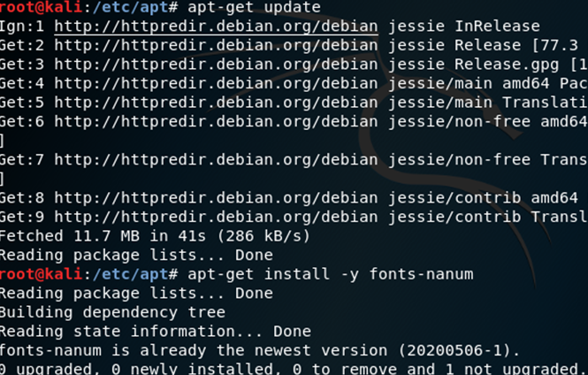Click the Get:5 jessie/main Translation line
588x375 pixels.
(x=294, y=103)
